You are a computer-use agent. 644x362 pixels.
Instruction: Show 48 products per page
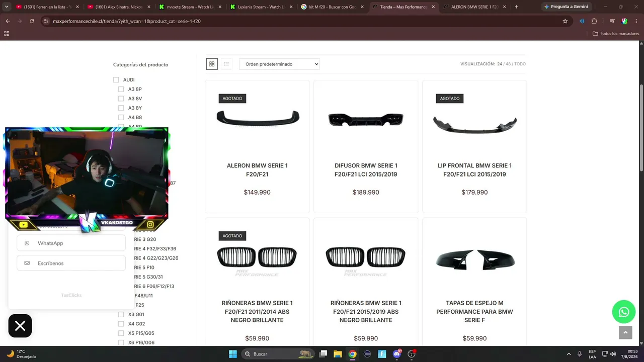coord(508,64)
